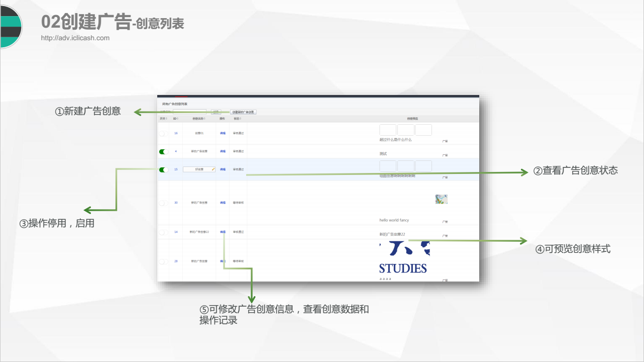This screenshot has width=644, height=362.
Task: Click the image thumbnail in row ID 30
Action: (442, 199)
